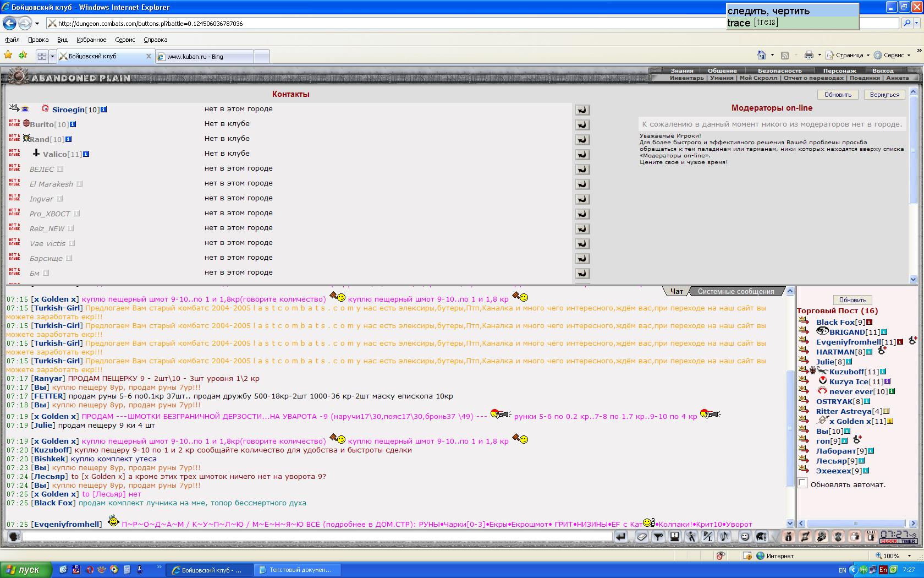
Task: Click the floppy disk save-chat icon
Action: 674,536
